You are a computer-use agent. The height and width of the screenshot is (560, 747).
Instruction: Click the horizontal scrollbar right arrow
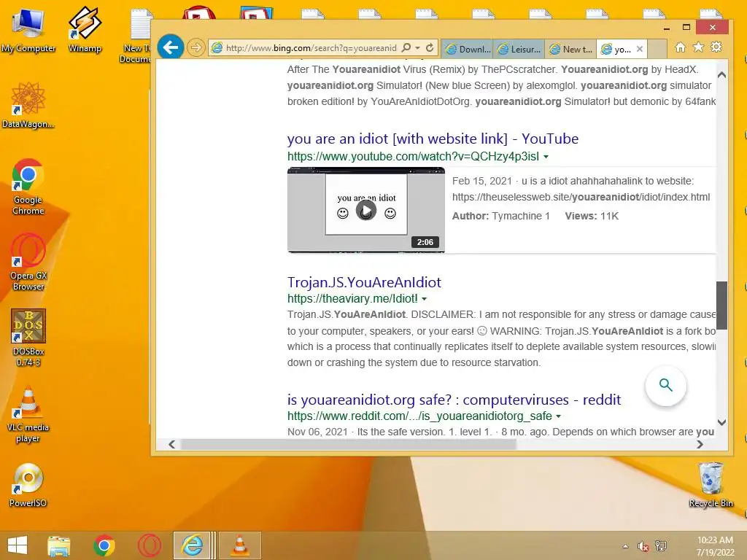coord(700,444)
